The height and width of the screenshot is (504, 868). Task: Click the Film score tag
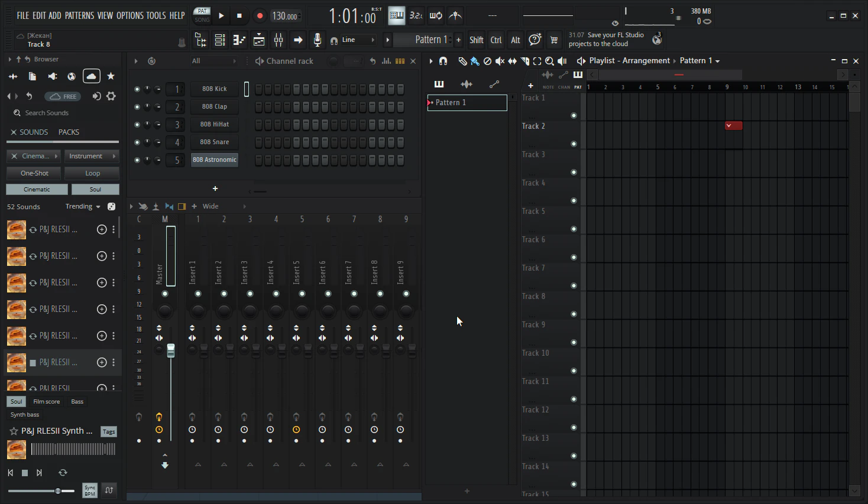[47, 402]
